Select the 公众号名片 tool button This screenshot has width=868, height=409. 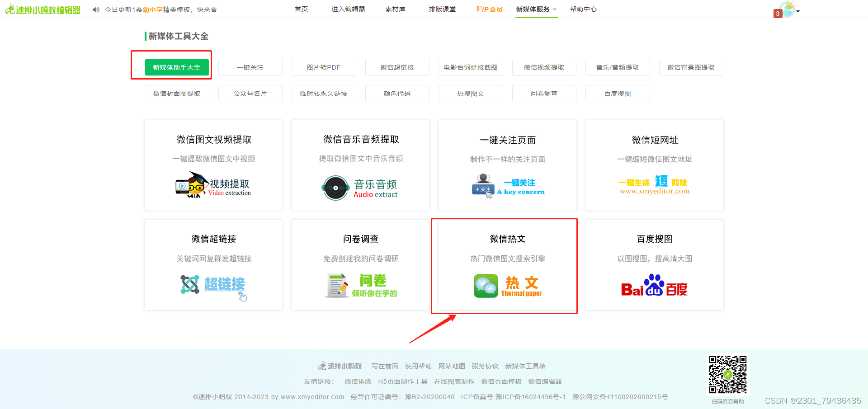pyautogui.click(x=250, y=94)
